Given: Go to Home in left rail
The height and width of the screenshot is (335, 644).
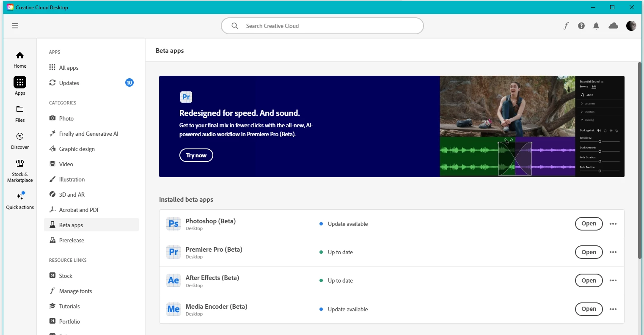Looking at the screenshot, I should click(x=20, y=60).
